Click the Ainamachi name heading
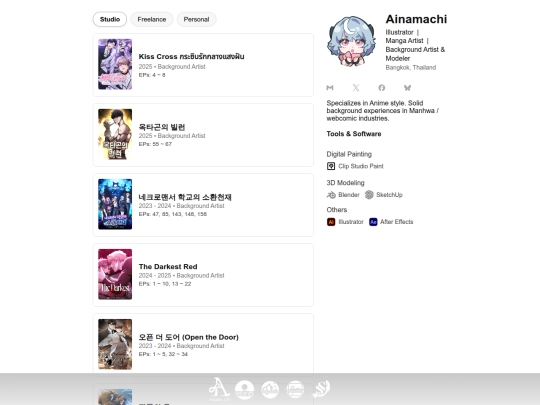540x405 pixels. pyautogui.click(x=416, y=19)
